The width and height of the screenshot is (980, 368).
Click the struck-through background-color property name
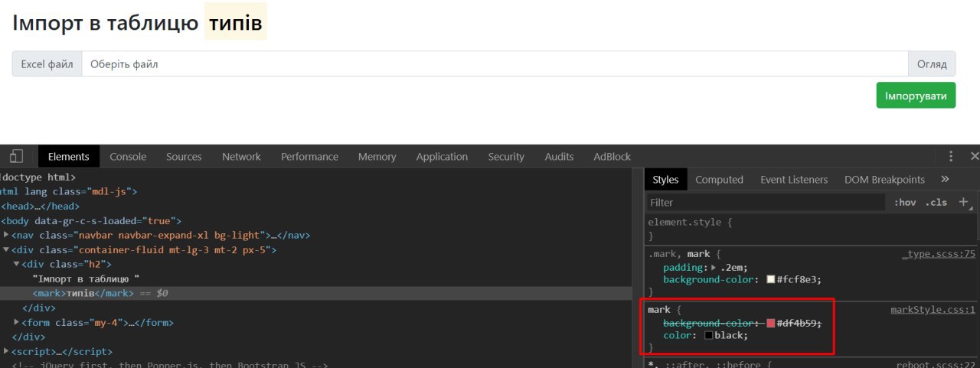tap(712, 323)
